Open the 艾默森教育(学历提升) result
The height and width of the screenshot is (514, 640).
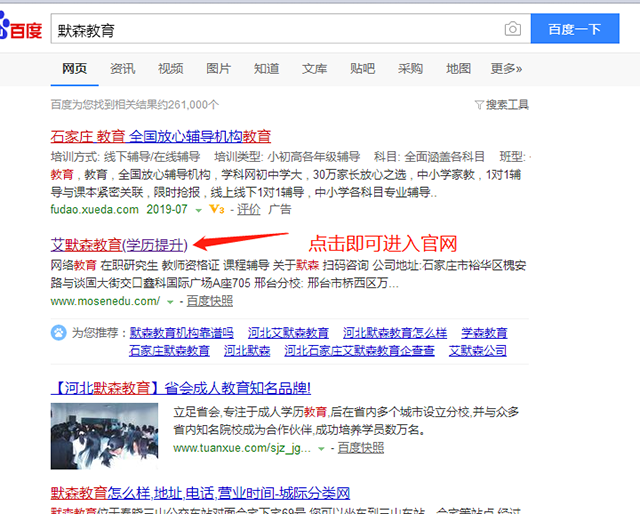pyautogui.click(x=119, y=245)
